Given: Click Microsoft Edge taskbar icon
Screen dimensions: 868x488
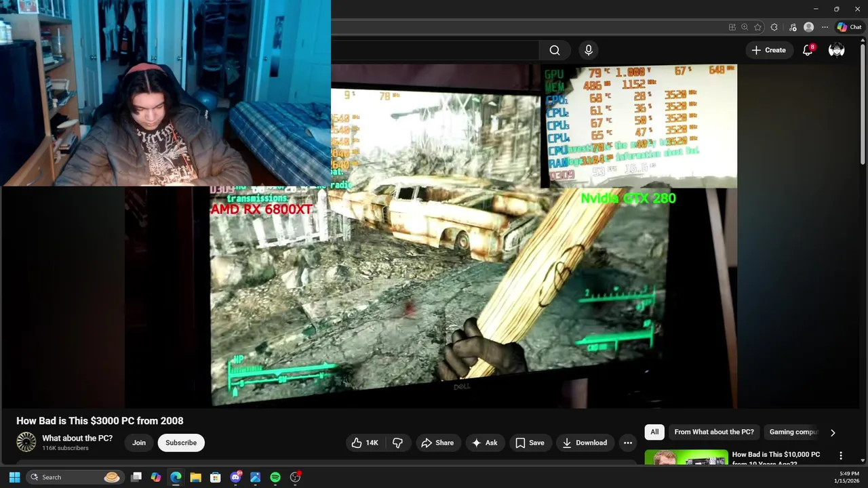Looking at the screenshot, I should click(x=176, y=477).
